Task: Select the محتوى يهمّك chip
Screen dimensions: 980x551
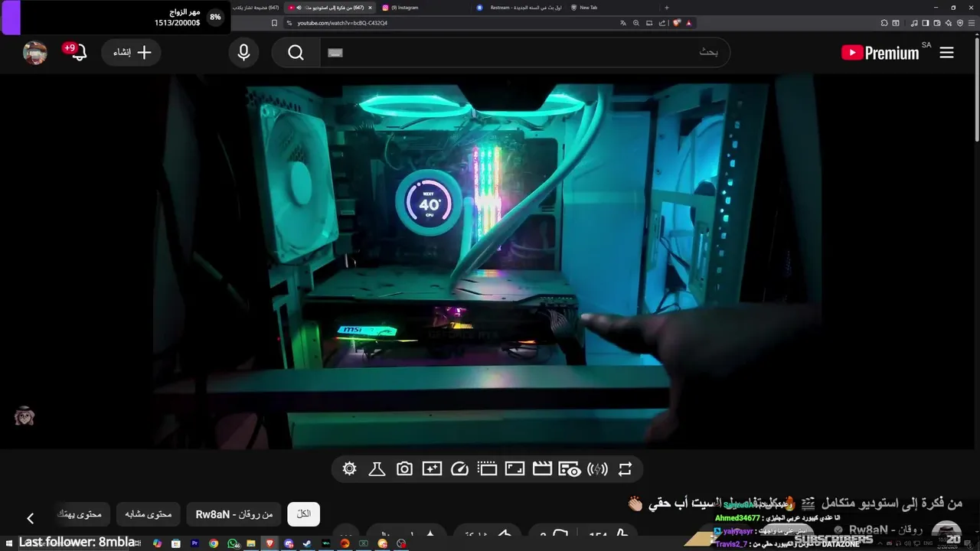Action: coord(83,514)
